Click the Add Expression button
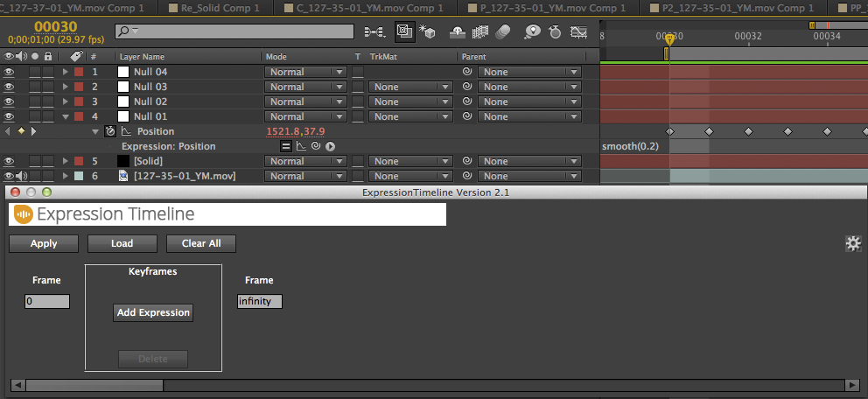Viewport: 868px width, 399px height. click(x=153, y=312)
